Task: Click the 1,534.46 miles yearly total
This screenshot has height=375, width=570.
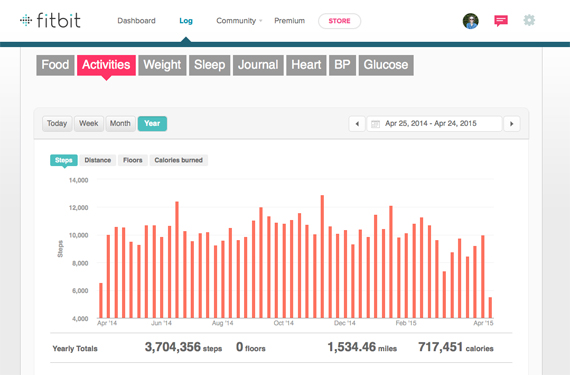Action: coord(362,347)
